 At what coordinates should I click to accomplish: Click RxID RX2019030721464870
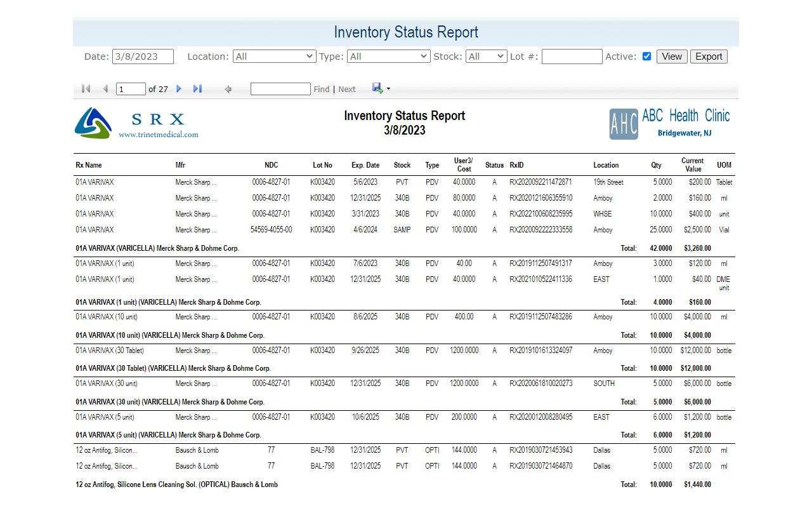click(540, 466)
